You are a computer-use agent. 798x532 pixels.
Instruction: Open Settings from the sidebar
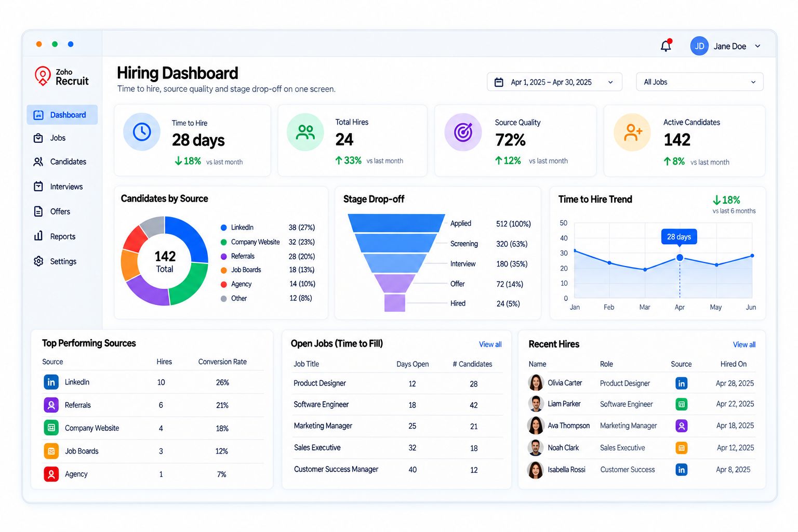pyautogui.click(x=55, y=261)
